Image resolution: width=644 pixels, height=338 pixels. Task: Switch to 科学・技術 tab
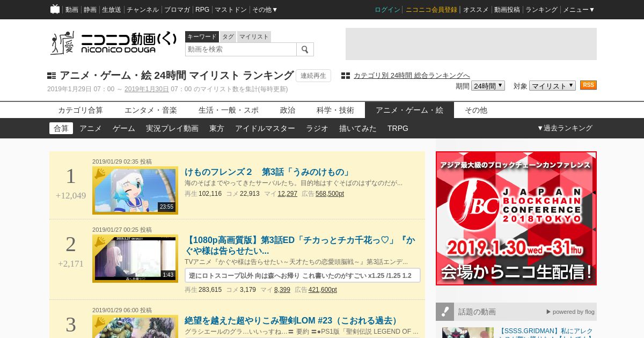pos(335,110)
